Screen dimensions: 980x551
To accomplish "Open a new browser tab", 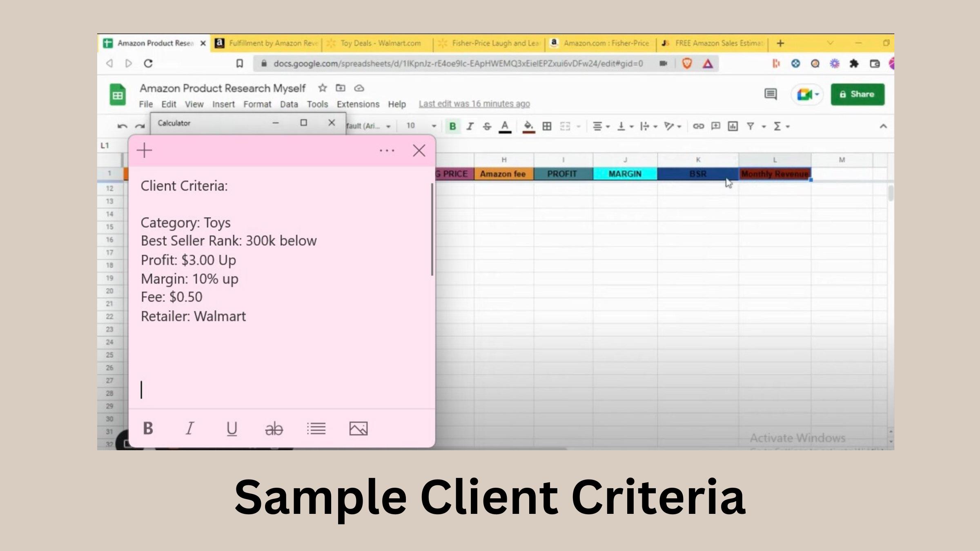I will (780, 43).
